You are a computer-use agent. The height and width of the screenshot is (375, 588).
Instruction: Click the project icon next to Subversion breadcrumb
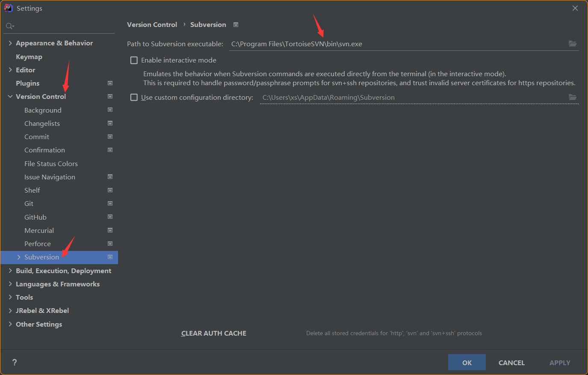point(236,25)
